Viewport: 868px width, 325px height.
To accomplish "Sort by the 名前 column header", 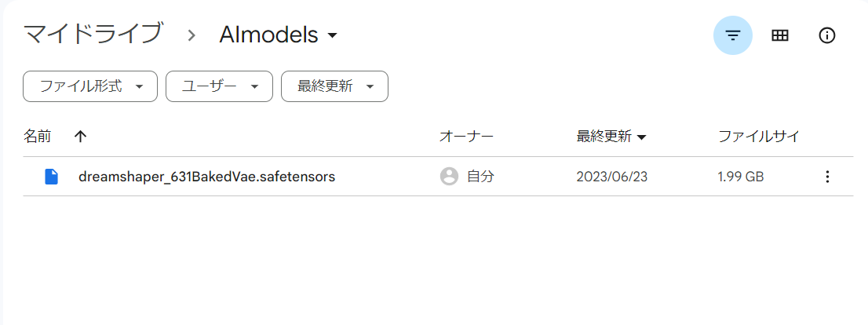I will [37, 136].
